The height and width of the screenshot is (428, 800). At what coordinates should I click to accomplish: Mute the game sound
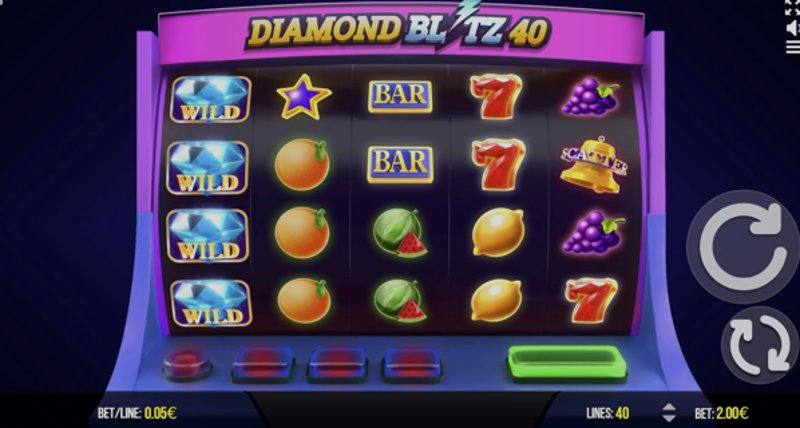pos(793,28)
